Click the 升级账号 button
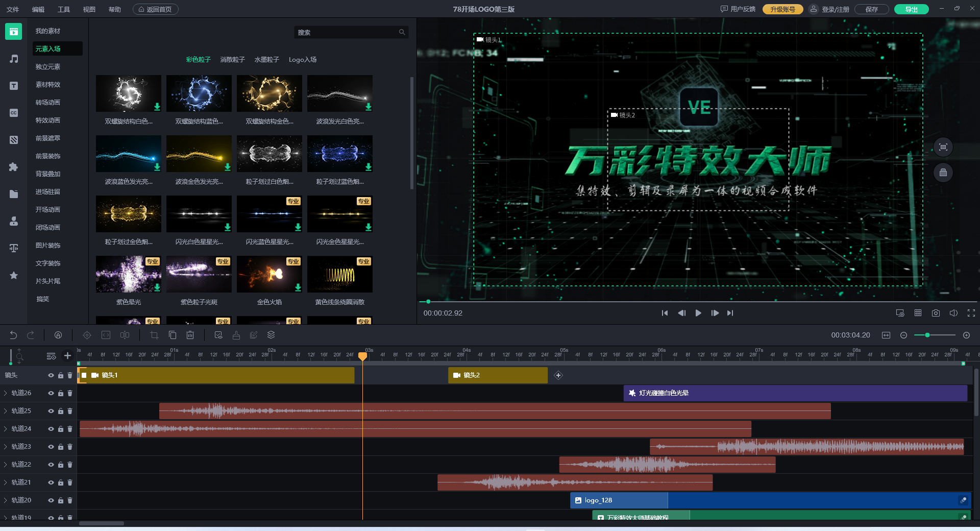Image resolution: width=980 pixels, height=531 pixels. click(x=782, y=9)
